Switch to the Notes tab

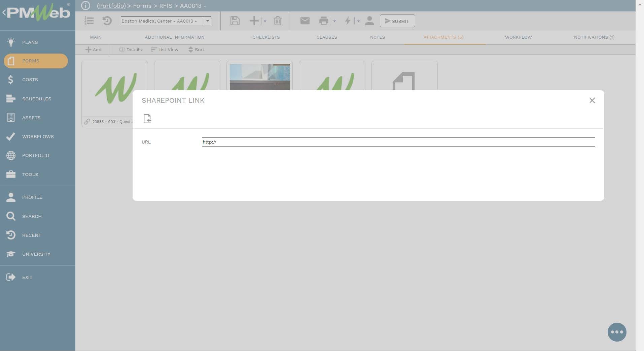(378, 37)
